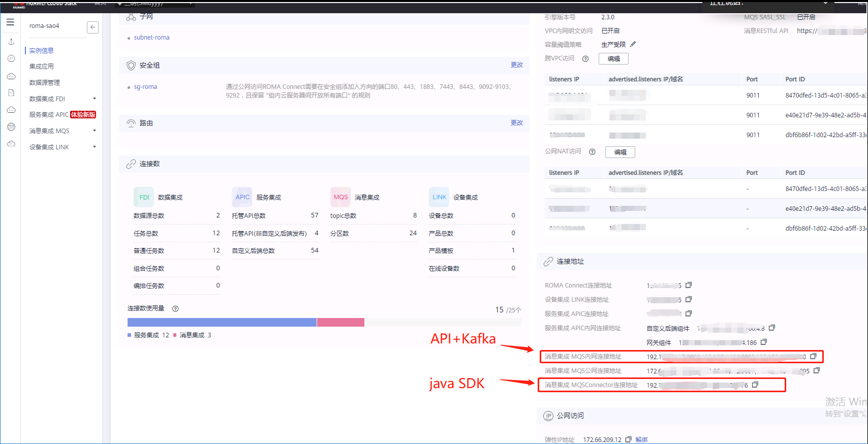Click the 引擎版本号 value 2.3.0
This screenshot has width=868, height=444.
(x=608, y=17)
